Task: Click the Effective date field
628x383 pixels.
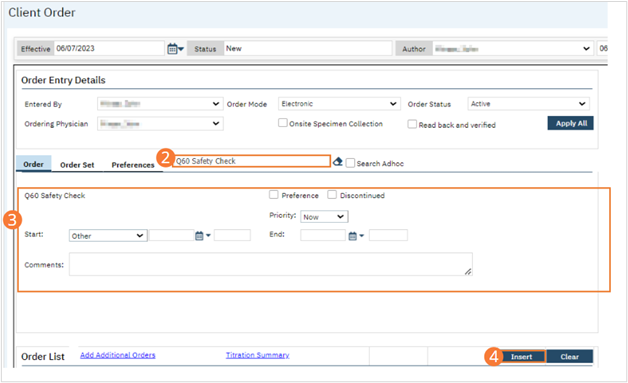Action: 109,48
